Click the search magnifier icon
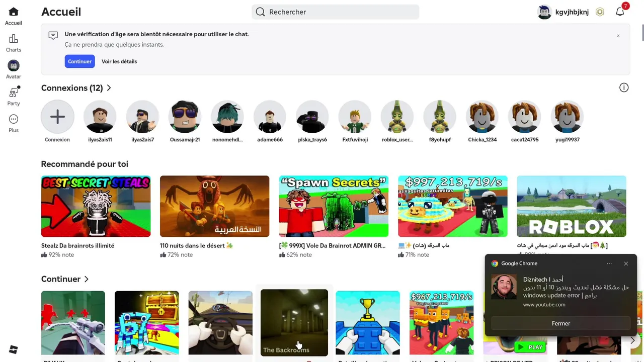This screenshot has height=362, width=644. pyautogui.click(x=260, y=12)
